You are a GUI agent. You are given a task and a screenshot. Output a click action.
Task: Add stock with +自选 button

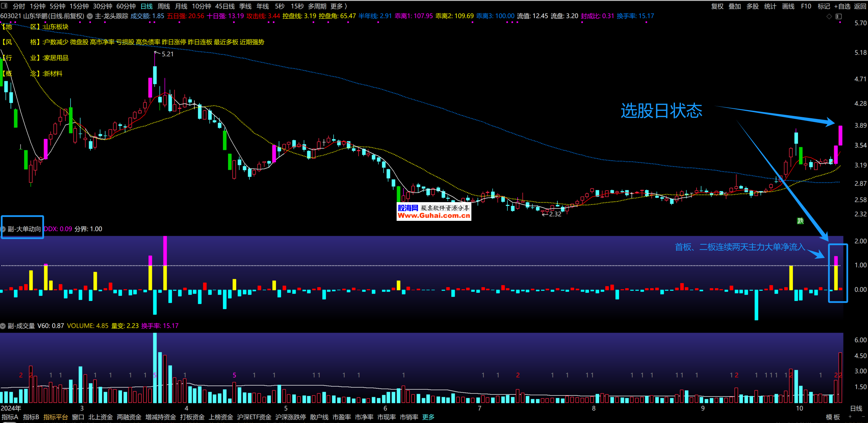tap(842, 6)
